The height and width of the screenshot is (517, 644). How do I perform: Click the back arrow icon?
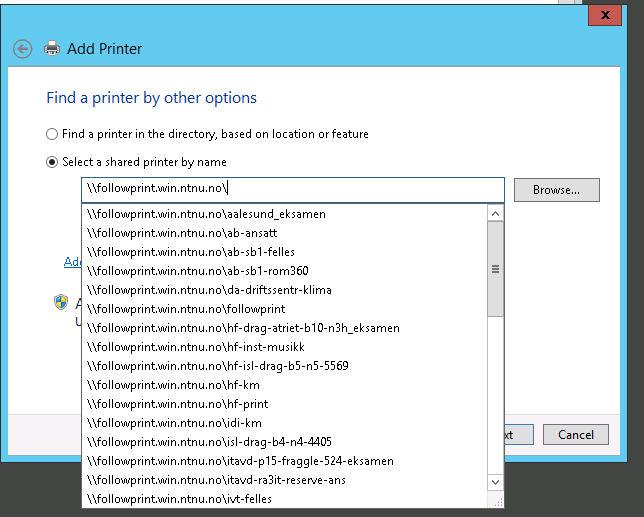tap(22, 49)
